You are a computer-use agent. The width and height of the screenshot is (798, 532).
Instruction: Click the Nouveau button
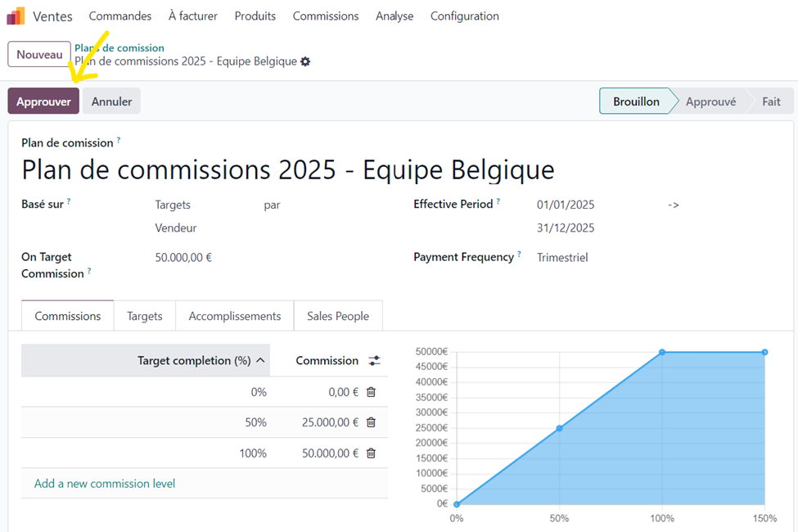click(39, 55)
